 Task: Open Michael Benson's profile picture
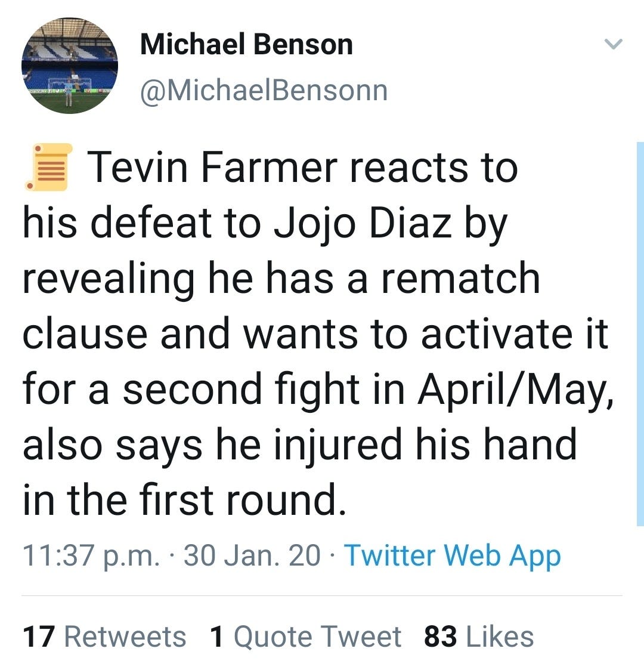pyautogui.click(x=70, y=65)
